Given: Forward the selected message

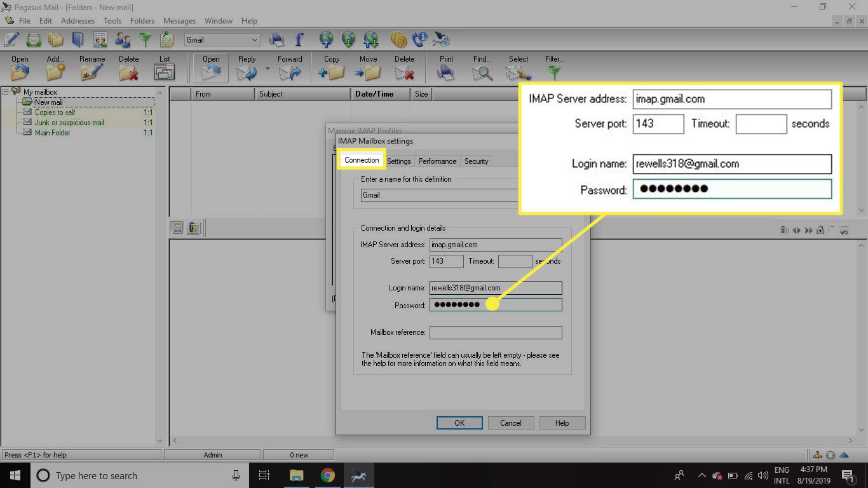Looking at the screenshot, I should pyautogui.click(x=290, y=67).
